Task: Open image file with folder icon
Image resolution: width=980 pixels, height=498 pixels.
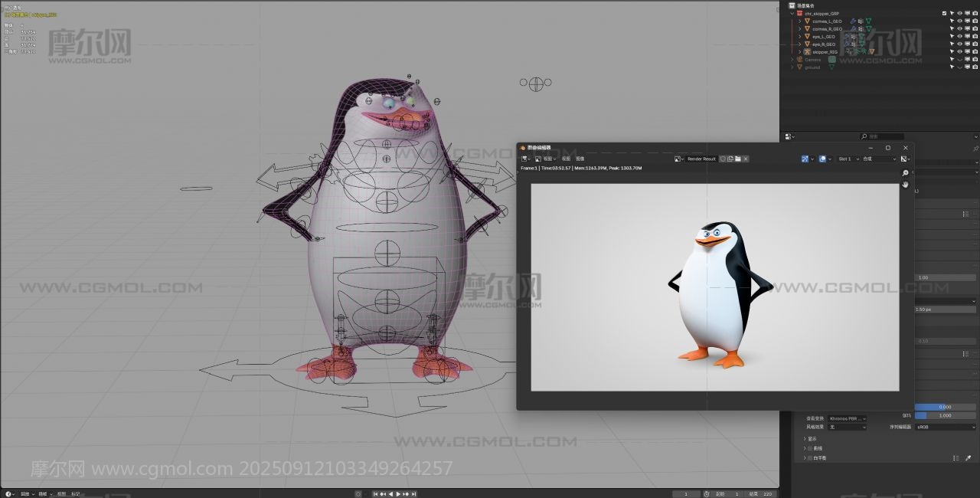Action: click(738, 159)
